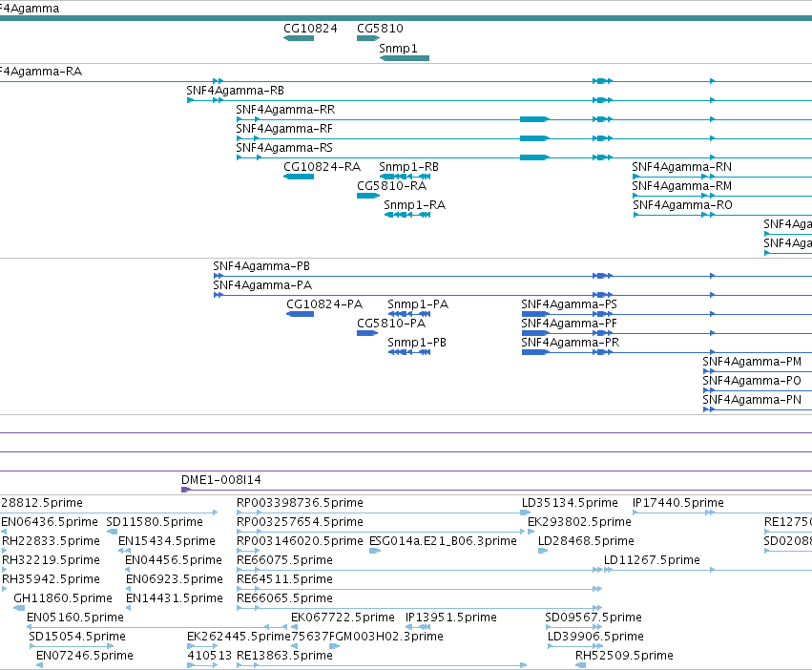Click the SD11580.5prime EST label

(x=155, y=522)
